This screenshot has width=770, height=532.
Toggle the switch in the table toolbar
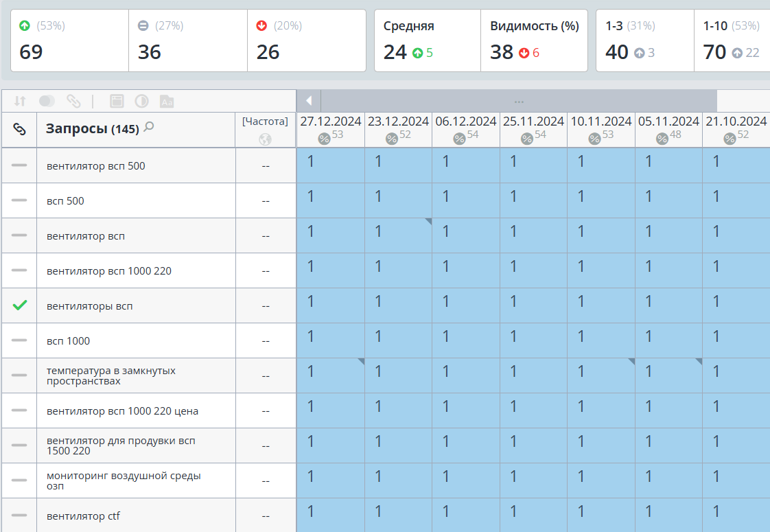tap(47, 101)
